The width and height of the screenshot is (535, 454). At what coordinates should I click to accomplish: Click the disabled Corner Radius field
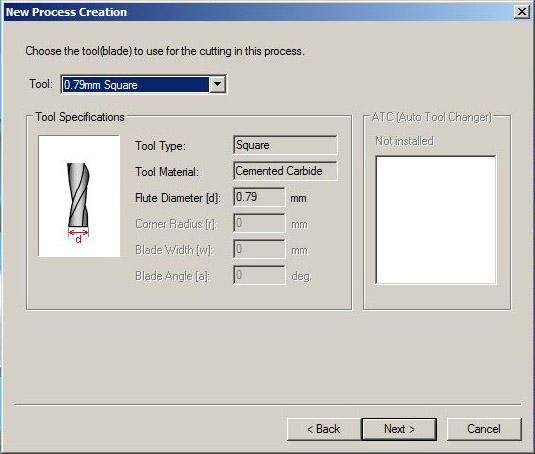pyautogui.click(x=259, y=223)
